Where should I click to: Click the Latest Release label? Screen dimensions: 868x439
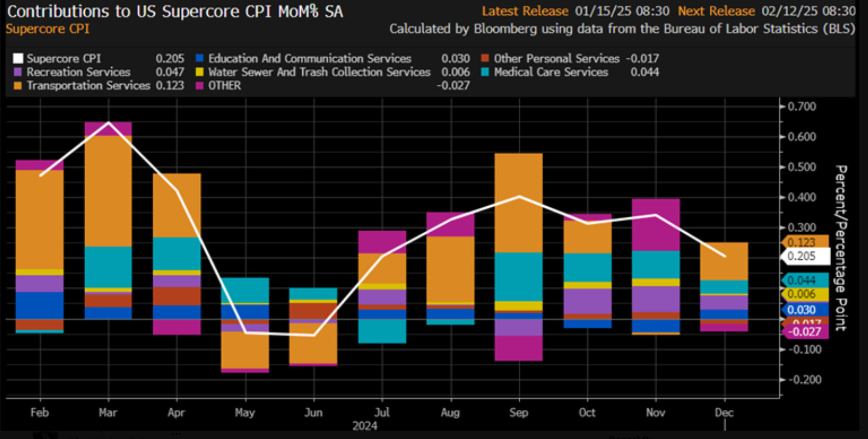[525, 11]
